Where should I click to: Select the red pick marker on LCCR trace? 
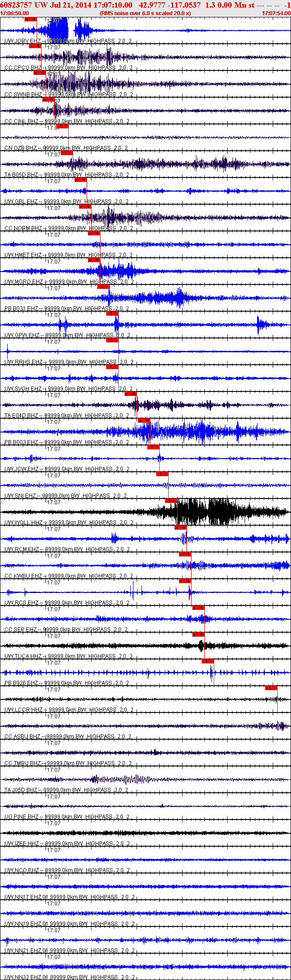[x=271, y=688]
